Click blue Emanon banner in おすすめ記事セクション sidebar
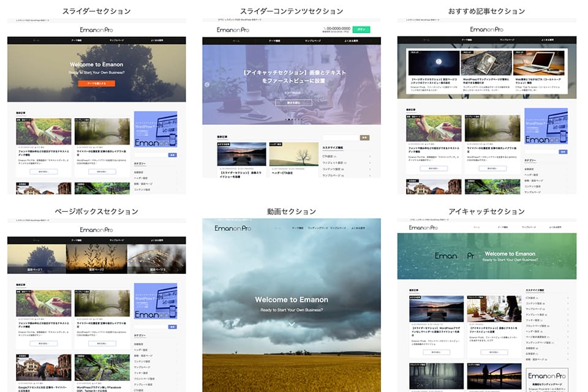Screen dimensions: 588x392 [546, 126]
